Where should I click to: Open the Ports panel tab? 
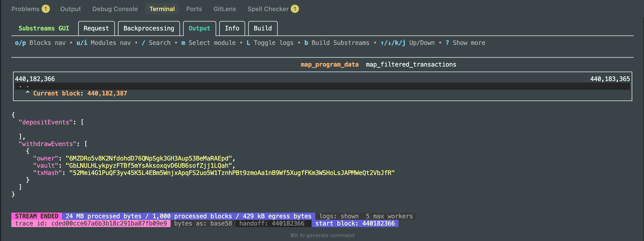click(194, 9)
